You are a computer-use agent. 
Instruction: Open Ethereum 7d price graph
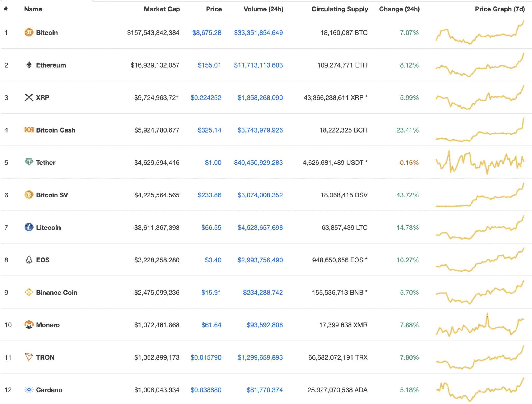pos(480,65)
